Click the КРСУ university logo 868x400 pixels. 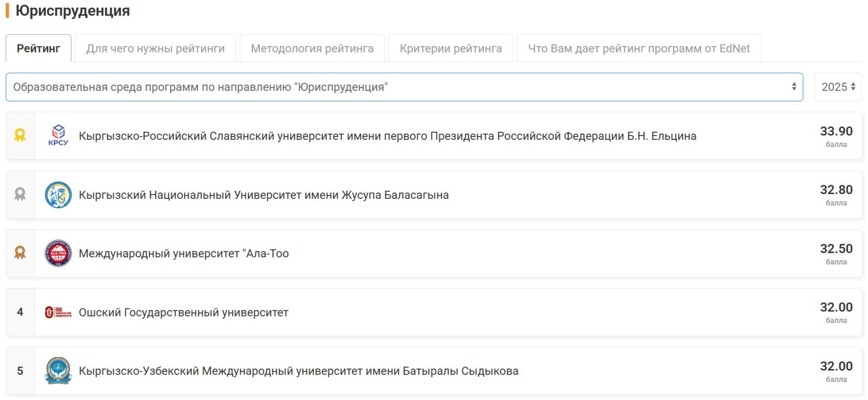[x=58, y=136]
